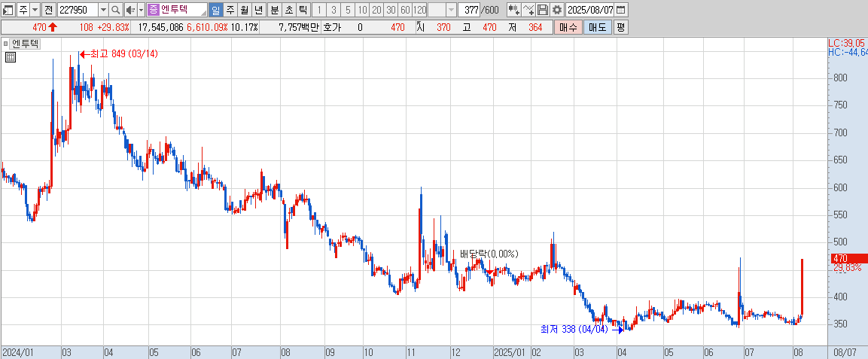The height and width of the screenshot is (359, 868).
Task: Choose the 1 interval button
Action: [319, 9]
